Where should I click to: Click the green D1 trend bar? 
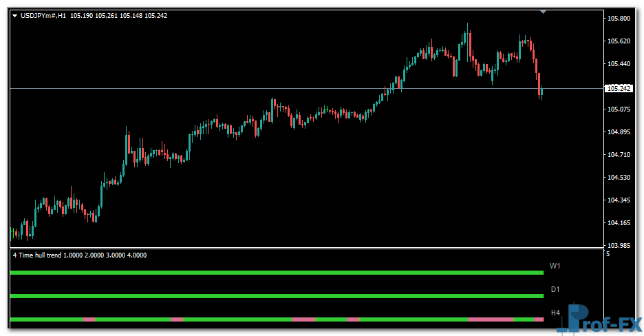click(275, 296)
